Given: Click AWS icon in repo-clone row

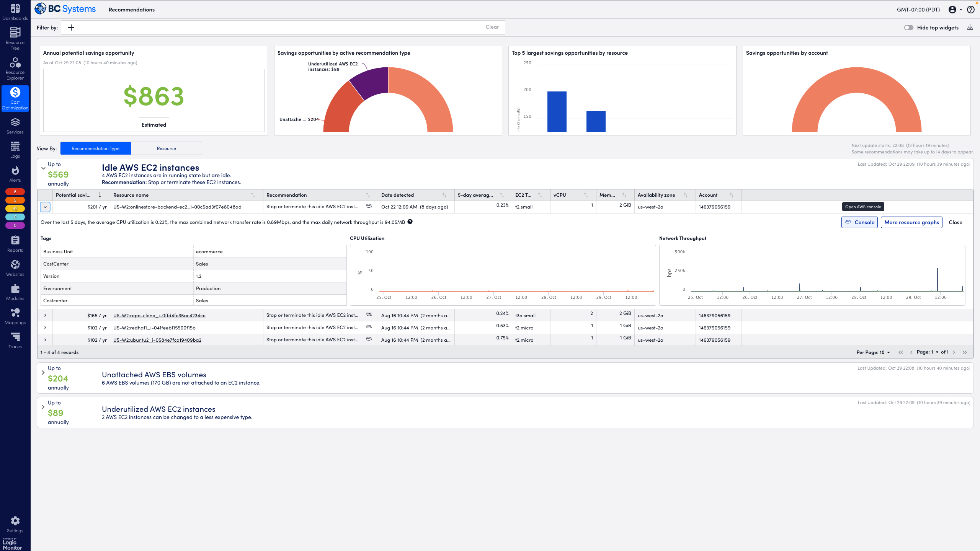Looking at the screenshot, I should tap(369, 315).
